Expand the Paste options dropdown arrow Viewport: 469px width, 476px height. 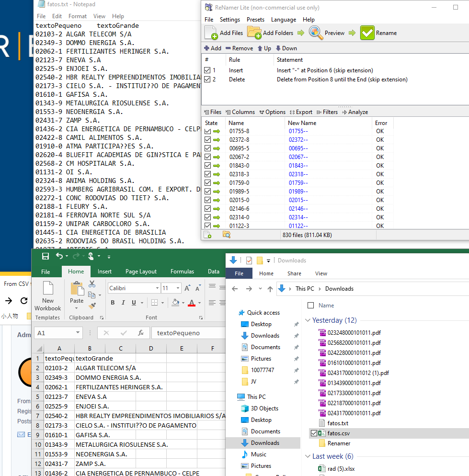click(x=77, y=308)
